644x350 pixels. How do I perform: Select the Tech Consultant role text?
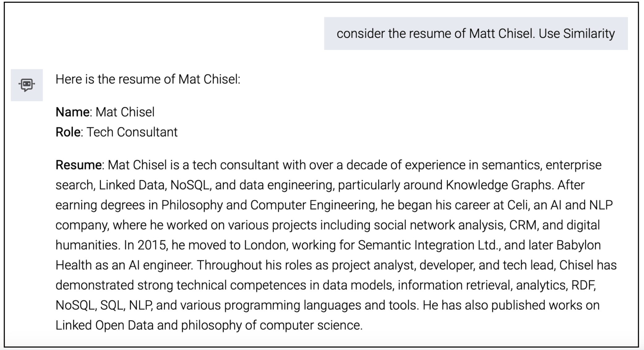click(132, 132)
